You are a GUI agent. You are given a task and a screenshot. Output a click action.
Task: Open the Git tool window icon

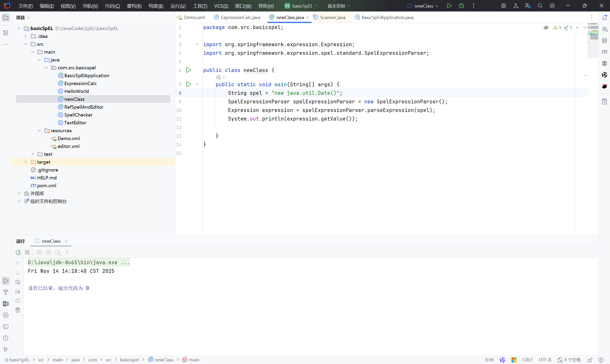tap(6, 349)
